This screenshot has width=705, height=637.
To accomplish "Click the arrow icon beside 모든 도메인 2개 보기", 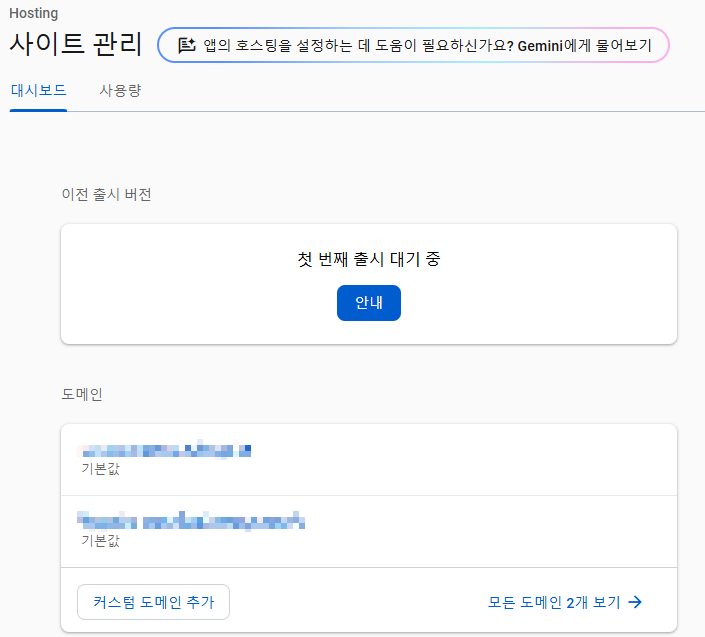I will tap(634, 602).
